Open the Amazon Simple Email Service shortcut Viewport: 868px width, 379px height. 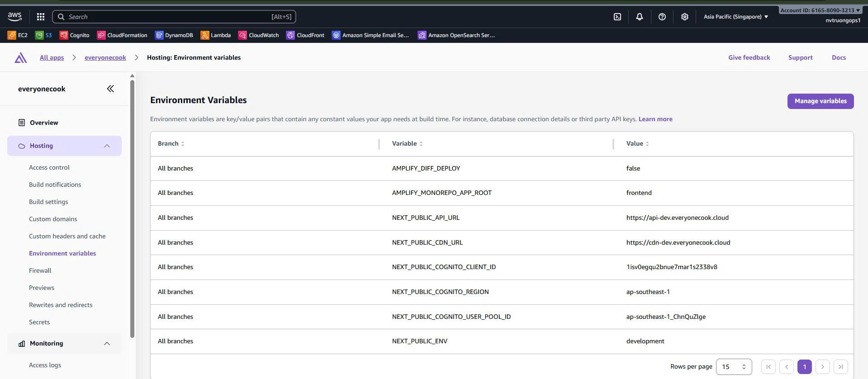tap(370, 35)
